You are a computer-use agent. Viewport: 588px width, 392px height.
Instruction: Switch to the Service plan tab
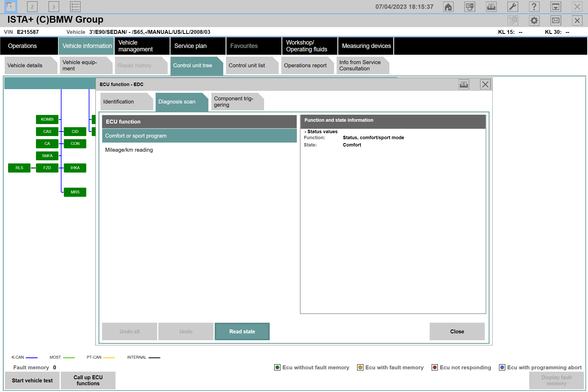(x=198, y=46)
